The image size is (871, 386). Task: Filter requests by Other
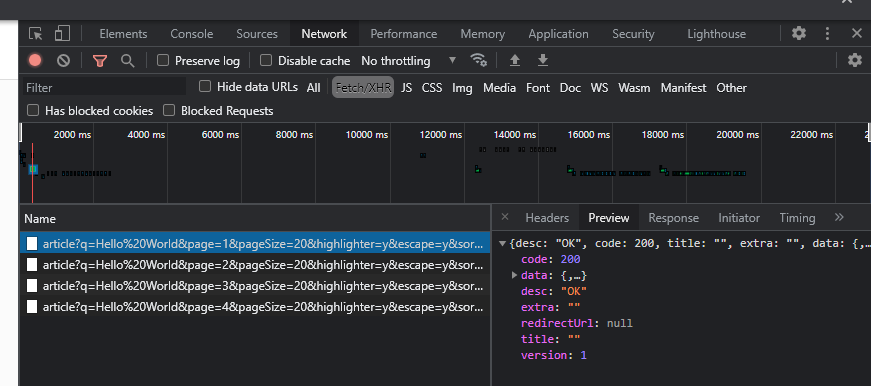[x=731, y=88]
